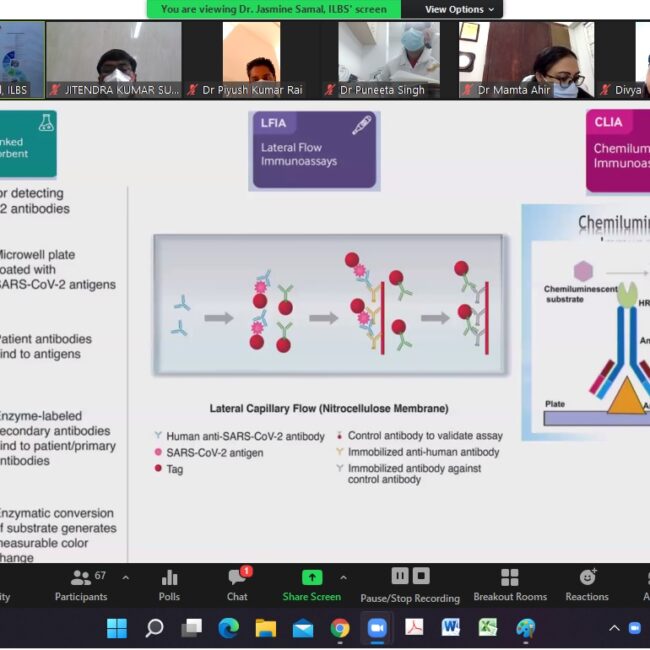
Task: Open Breakout Rooms
Action: (510, 585)
